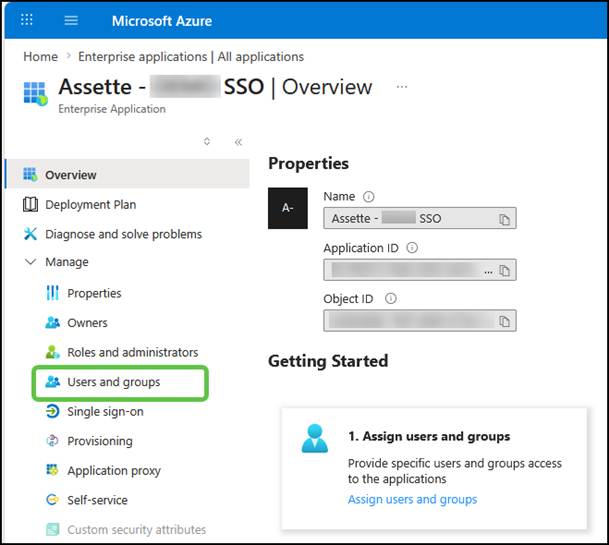
Task: Collapse the sidebar with double chevron
Action: point(238,142)
